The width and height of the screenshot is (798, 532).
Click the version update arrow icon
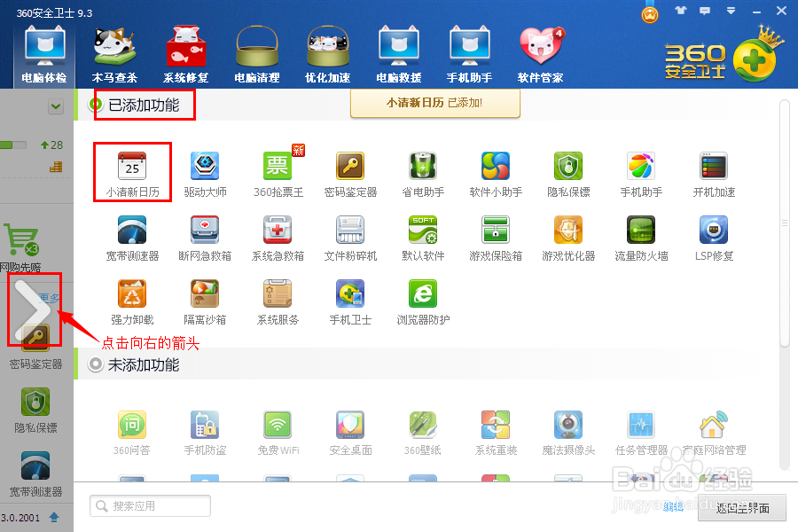54,517
